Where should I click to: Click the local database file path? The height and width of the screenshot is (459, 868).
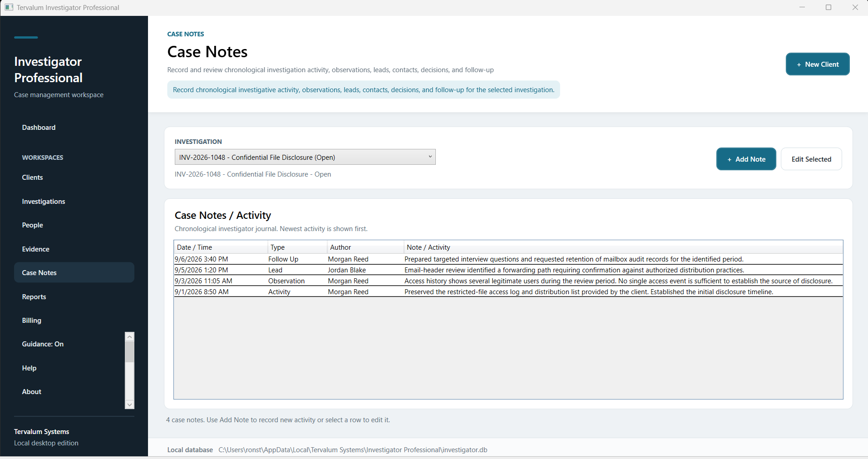[x=353, y=450]
